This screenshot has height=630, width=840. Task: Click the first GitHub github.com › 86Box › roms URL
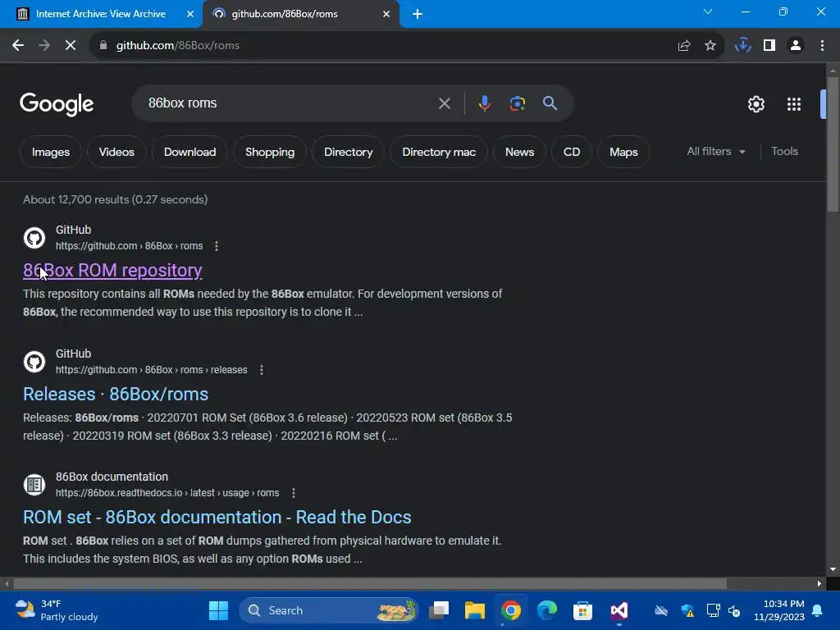tap(129, 246)
